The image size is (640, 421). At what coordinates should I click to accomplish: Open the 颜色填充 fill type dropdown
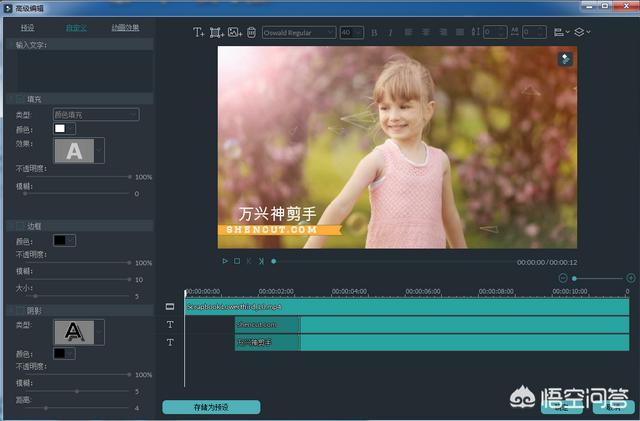click(95, 115)
